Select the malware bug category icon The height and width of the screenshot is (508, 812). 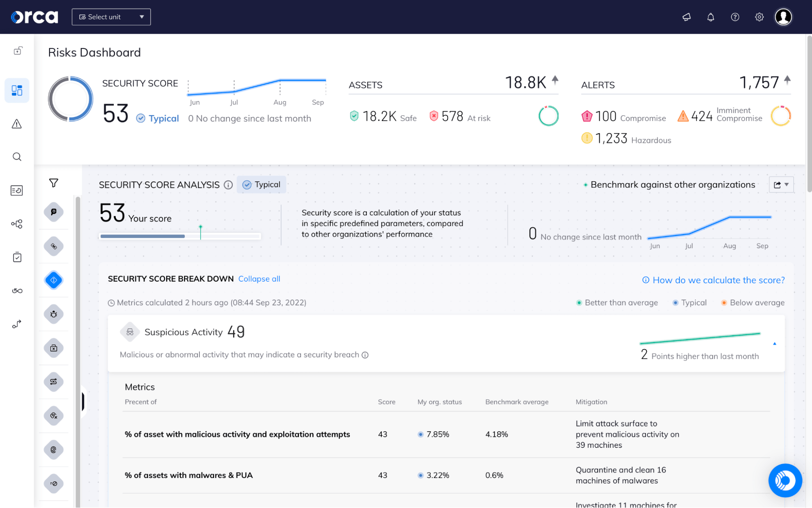(x=54, y=314)
